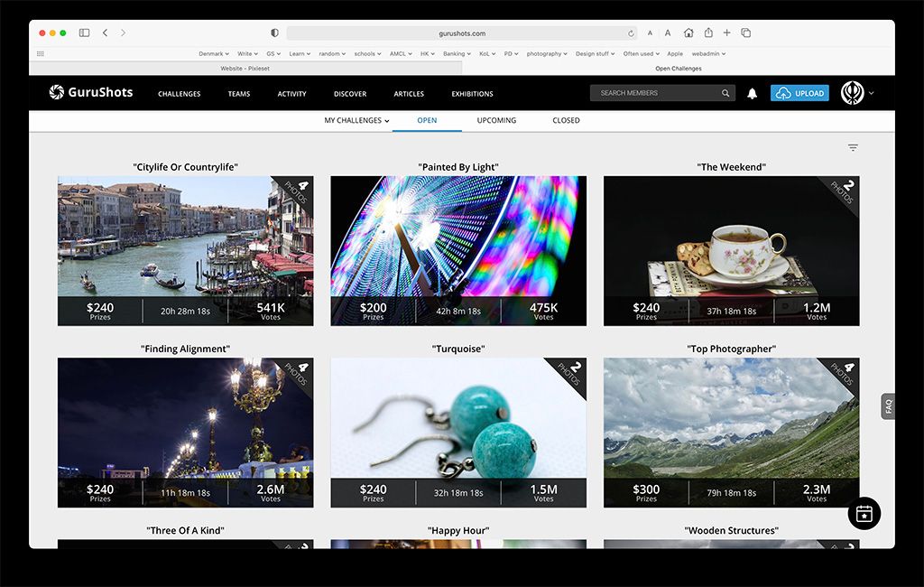The height and width of the screenshot is (587, 924).
Task: Open the FAQ side tab
Action: (888, 406)
